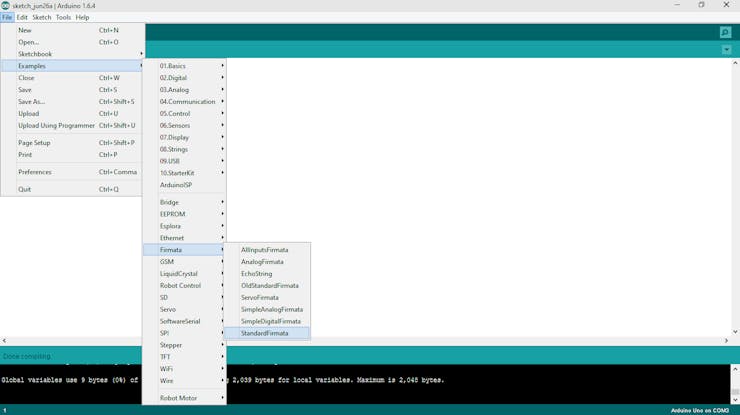This screenshot has width=740, height=415.
Task: Select Save As from File menu
Action: pos(31,102)
